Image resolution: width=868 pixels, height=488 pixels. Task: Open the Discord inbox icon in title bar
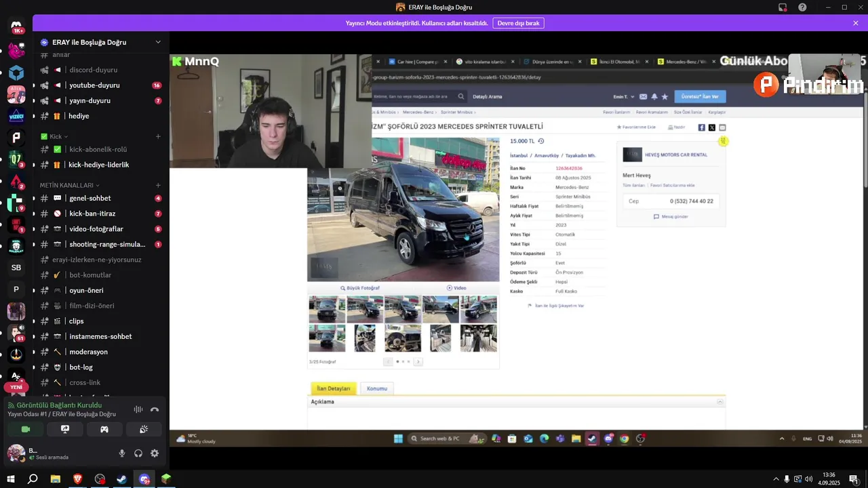tap(783, 7)
